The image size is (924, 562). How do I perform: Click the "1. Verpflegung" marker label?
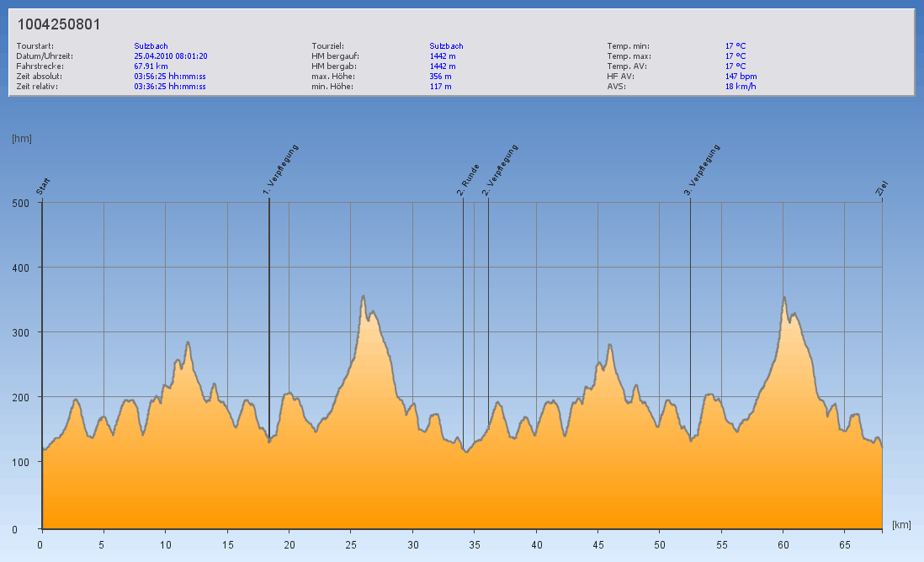tap(282, 171)
